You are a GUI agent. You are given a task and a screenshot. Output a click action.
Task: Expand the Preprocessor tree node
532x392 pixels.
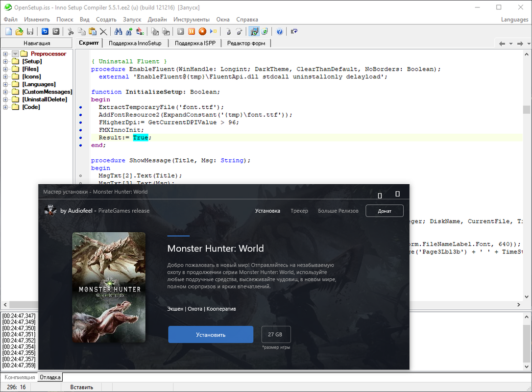pyautogui.click(x=5, y=53)
